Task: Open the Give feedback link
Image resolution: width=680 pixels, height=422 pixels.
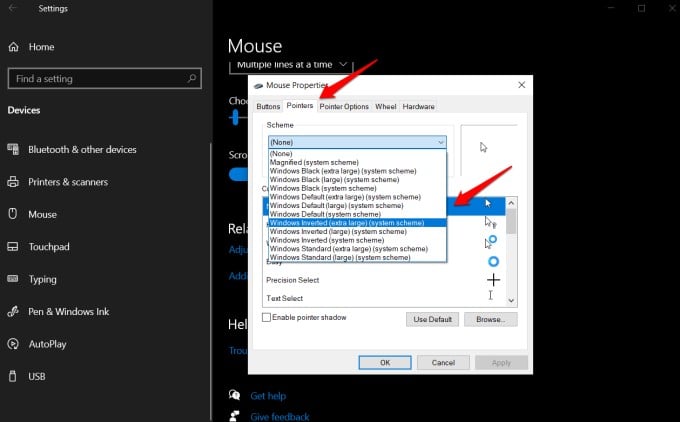Action: point(280,417)
